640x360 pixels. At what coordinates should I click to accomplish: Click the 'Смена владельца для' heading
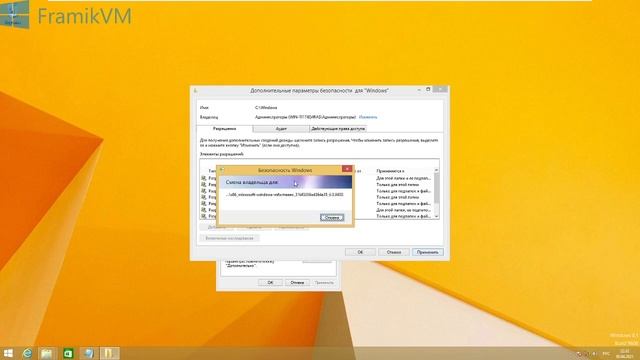252,182
